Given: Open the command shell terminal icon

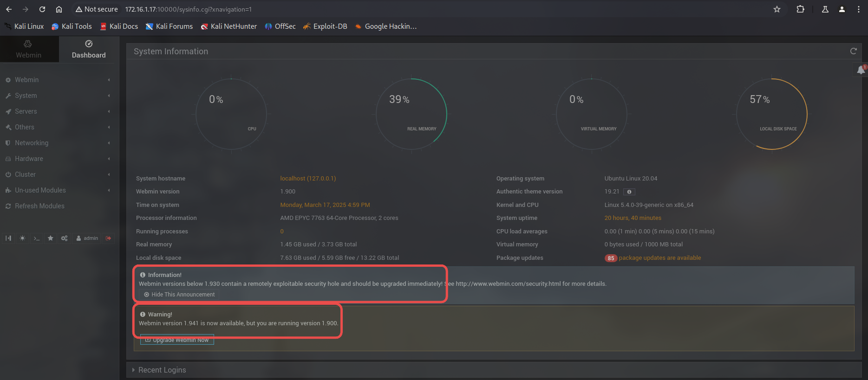Looking at the screenshot, I should point(36,238).
